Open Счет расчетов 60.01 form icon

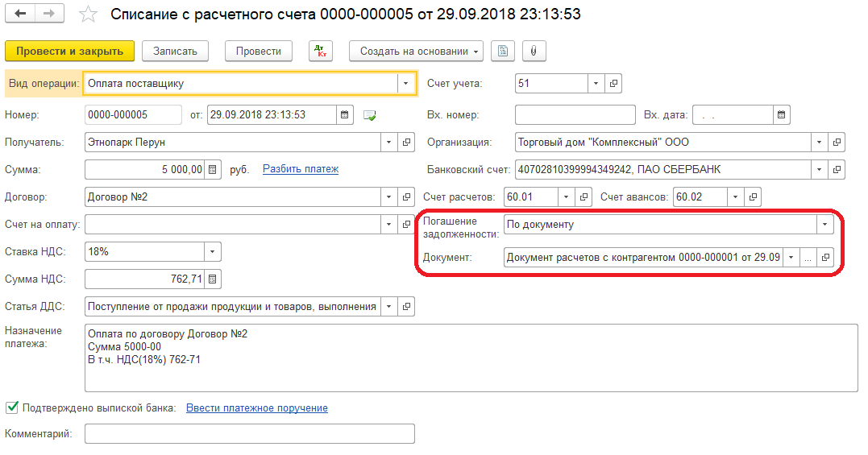pyautogui.click(x=584, y=196)
